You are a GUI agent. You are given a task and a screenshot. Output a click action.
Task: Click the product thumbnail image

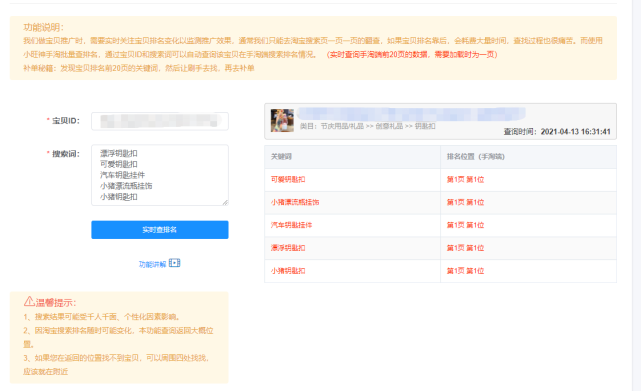click(x=282, y=120)
